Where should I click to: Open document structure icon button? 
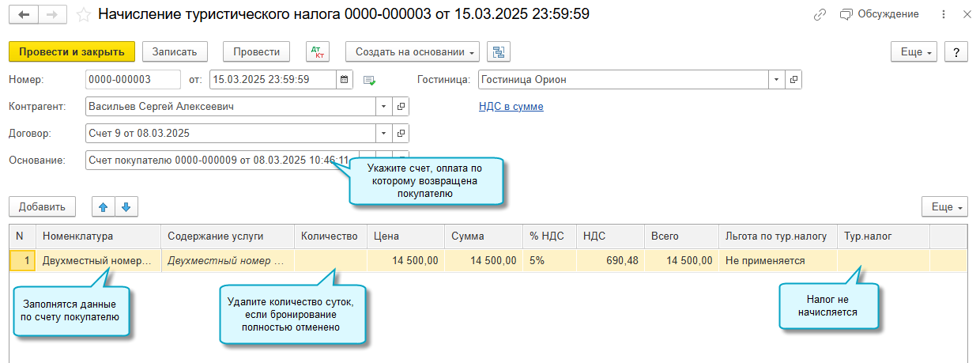(x=499, y=52)
